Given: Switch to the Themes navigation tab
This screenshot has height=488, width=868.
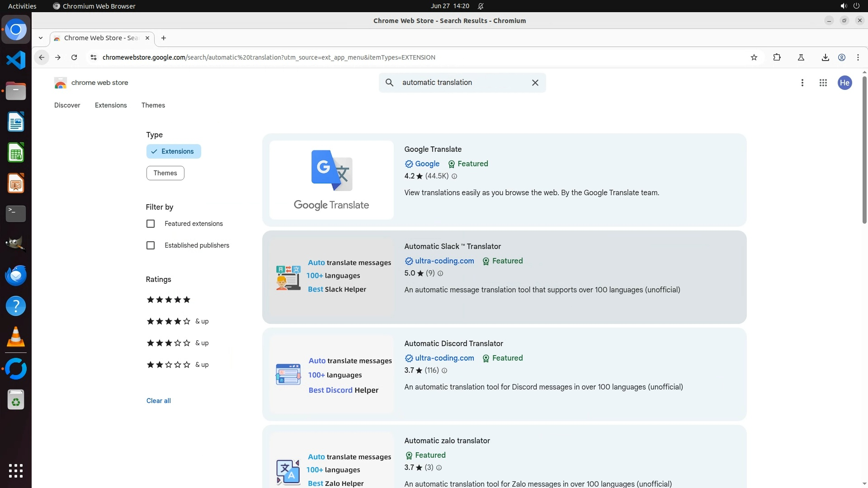Looking at the screenshot, I should [153, 105].
